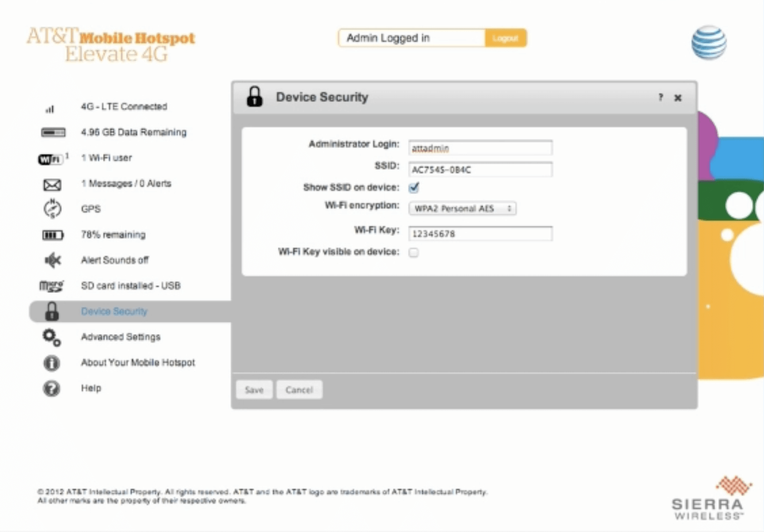
Task: Click the Advanced Settings gears icon
Action: tap(51, 337)
